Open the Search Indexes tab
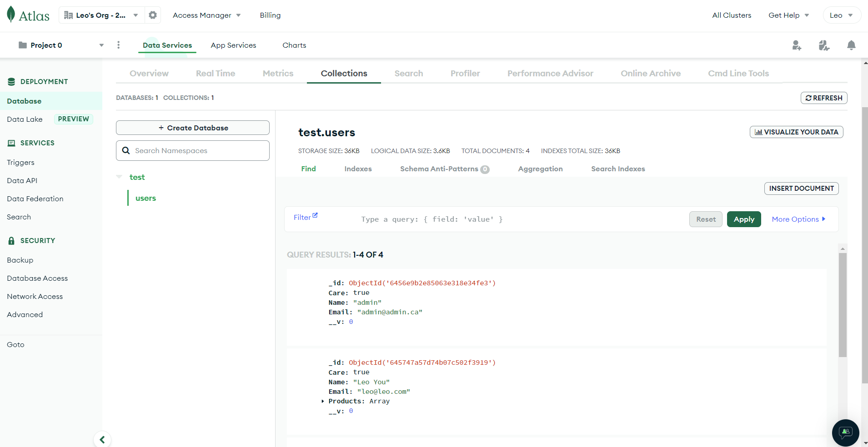 618,169
